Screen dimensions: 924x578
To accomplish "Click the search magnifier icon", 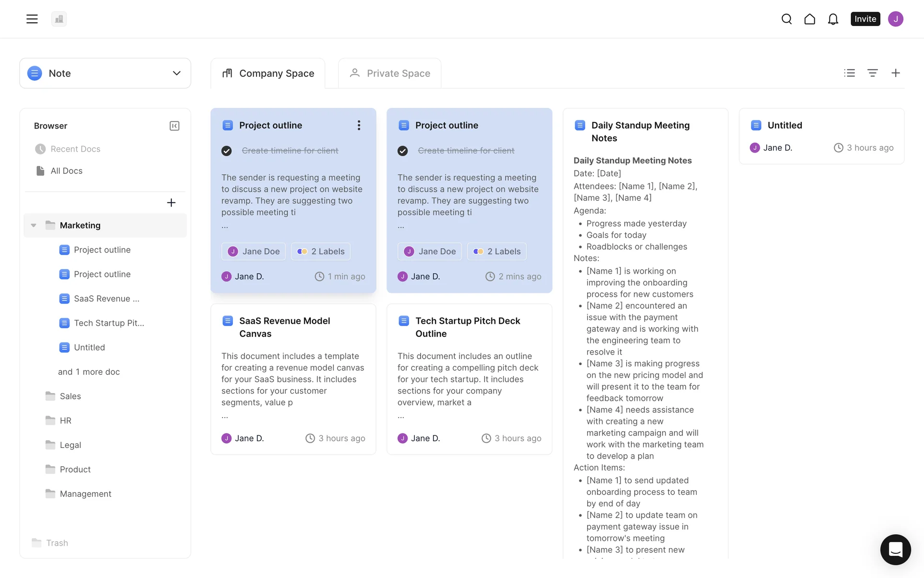I will coord(786,19).
